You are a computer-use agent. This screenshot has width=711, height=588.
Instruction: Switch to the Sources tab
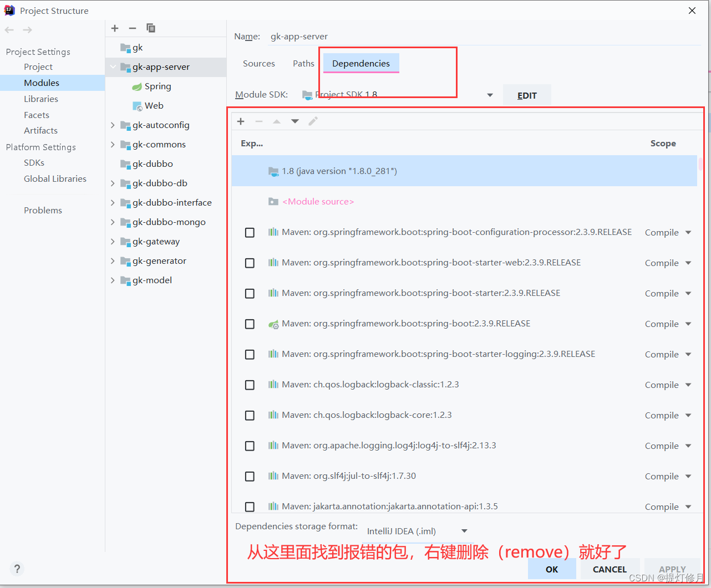[258, 63]
